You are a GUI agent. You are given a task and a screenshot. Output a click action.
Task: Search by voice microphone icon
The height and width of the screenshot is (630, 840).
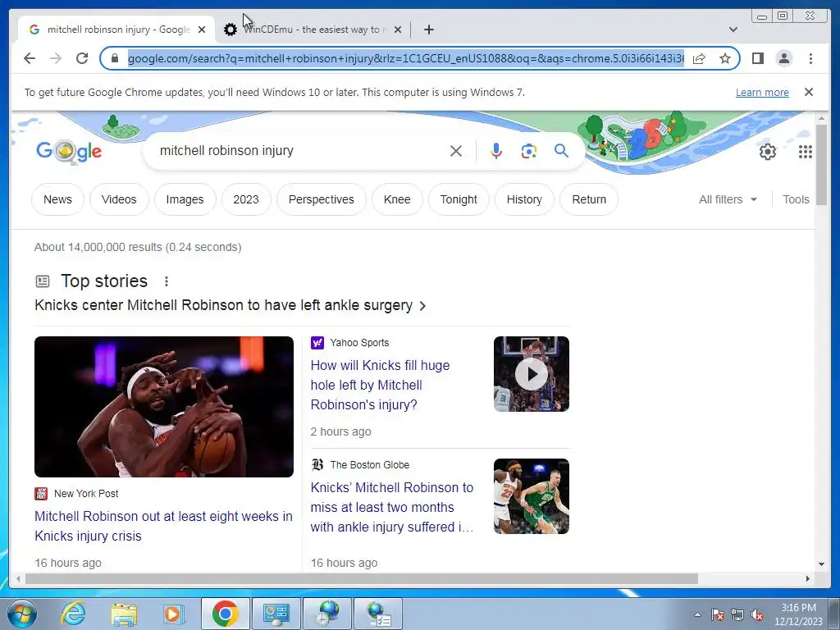496,151
